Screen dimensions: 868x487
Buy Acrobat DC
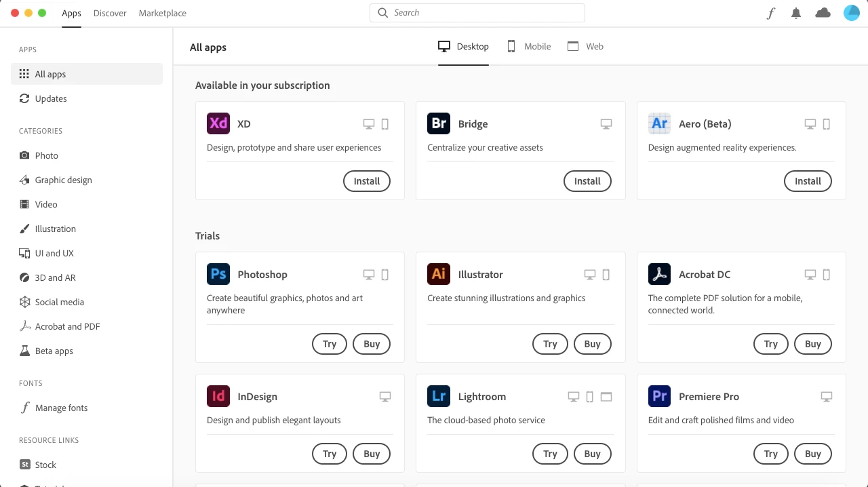[813, 344]
